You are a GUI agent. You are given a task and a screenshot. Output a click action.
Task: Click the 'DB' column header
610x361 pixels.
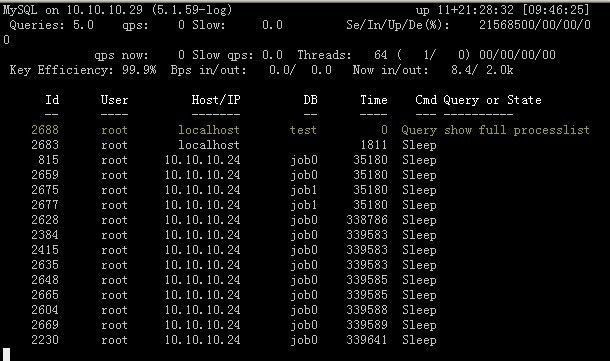310,100
